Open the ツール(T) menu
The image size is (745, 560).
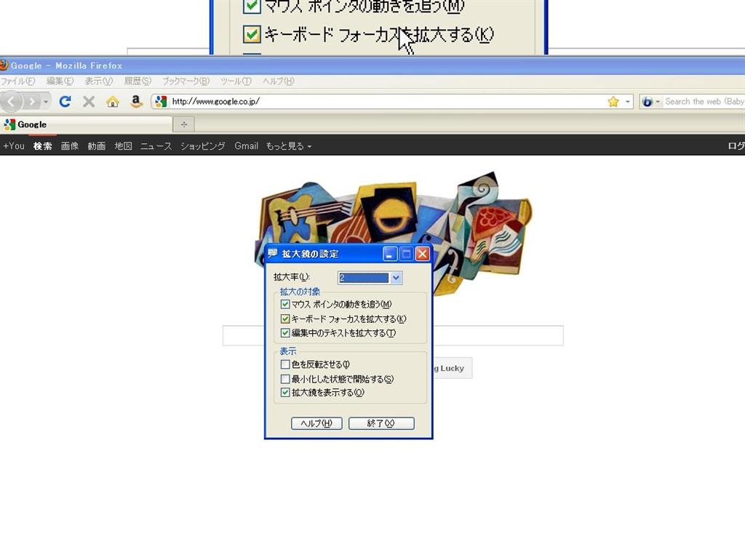[x=236, y=81]
